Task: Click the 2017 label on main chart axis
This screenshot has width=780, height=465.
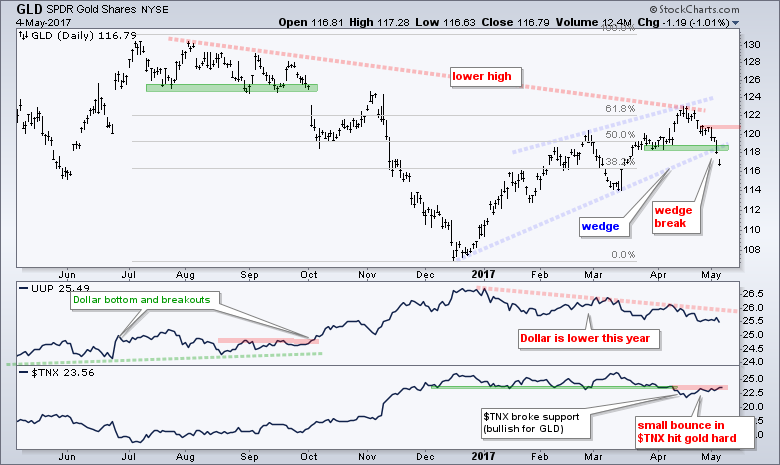Action: click(483, 274)
